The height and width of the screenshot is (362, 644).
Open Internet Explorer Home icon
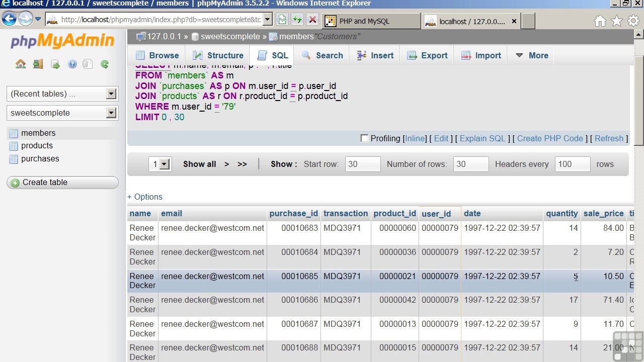tap(600, 21)
